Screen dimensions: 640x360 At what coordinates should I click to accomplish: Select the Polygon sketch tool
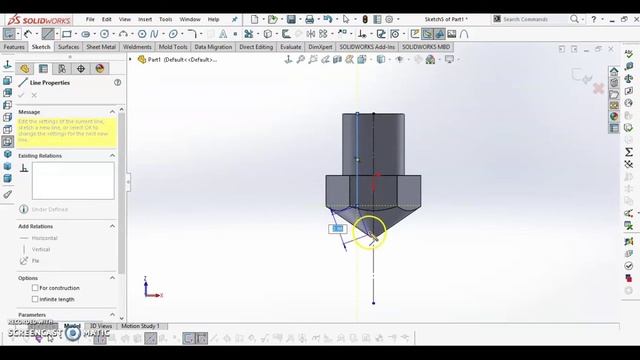click(x=142, y=34)
